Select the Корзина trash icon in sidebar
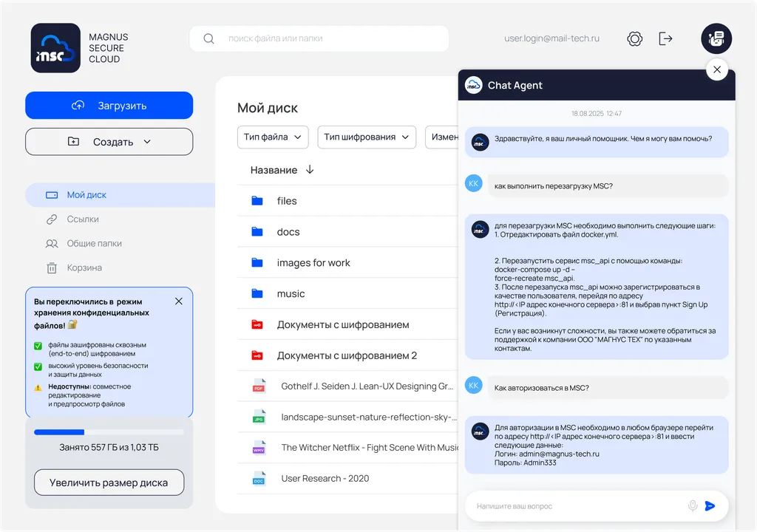757x532 pixels. [52, 267]
